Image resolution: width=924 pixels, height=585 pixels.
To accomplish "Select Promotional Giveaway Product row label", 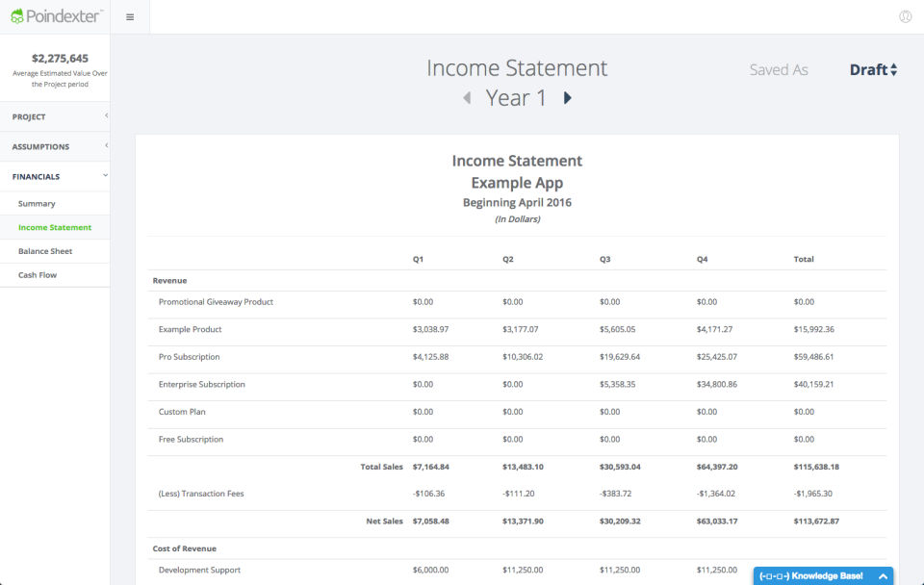I will (x=216, y=301).
